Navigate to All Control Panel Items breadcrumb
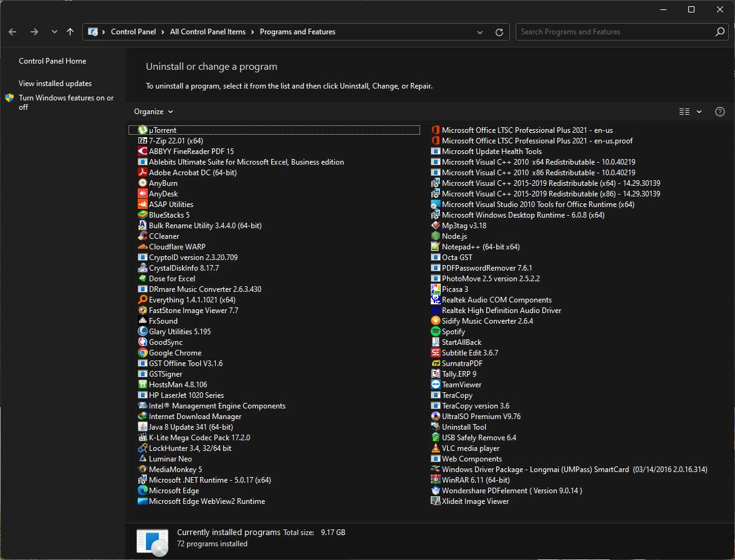Screen dimensions: 735x560 point(208,32)
